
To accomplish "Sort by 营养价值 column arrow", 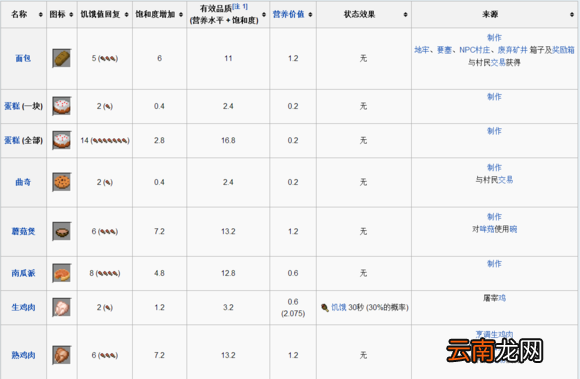I will coord(310,14).
